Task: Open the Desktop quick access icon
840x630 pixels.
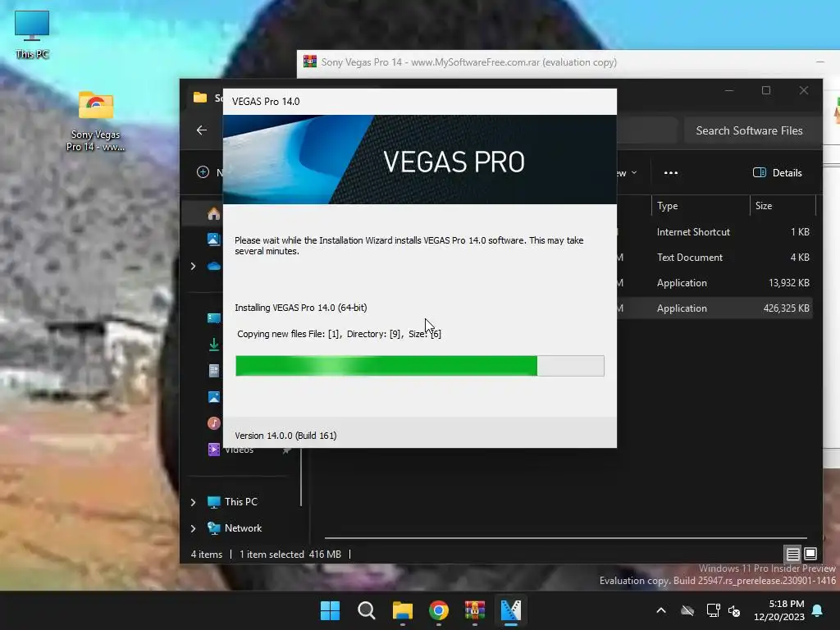Action: 214,318
